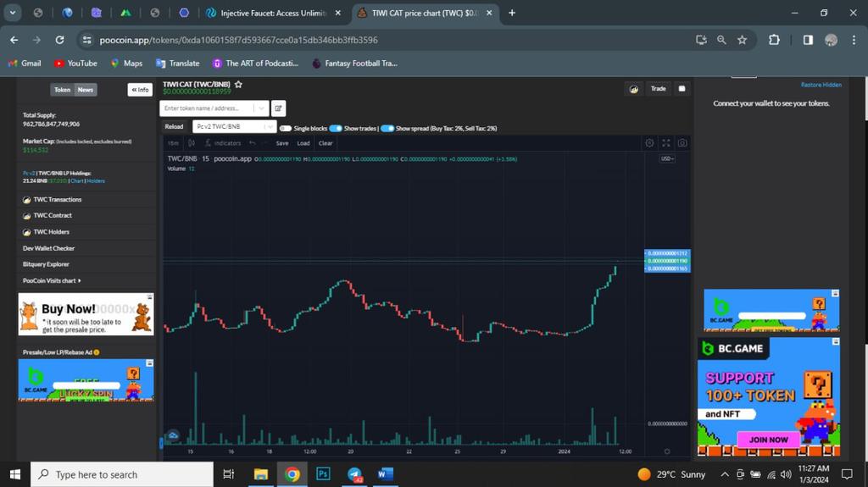Open TWC Contract link
This screenshot has width=868, height=487.
53,216
